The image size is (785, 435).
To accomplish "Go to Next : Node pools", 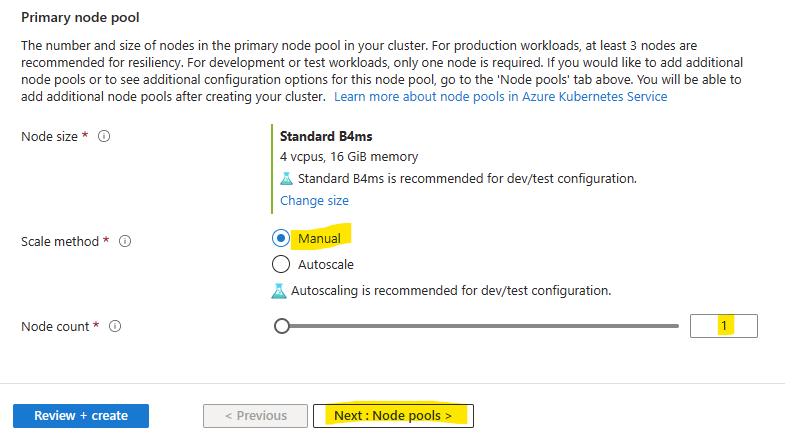I will [x=394, y=416].
